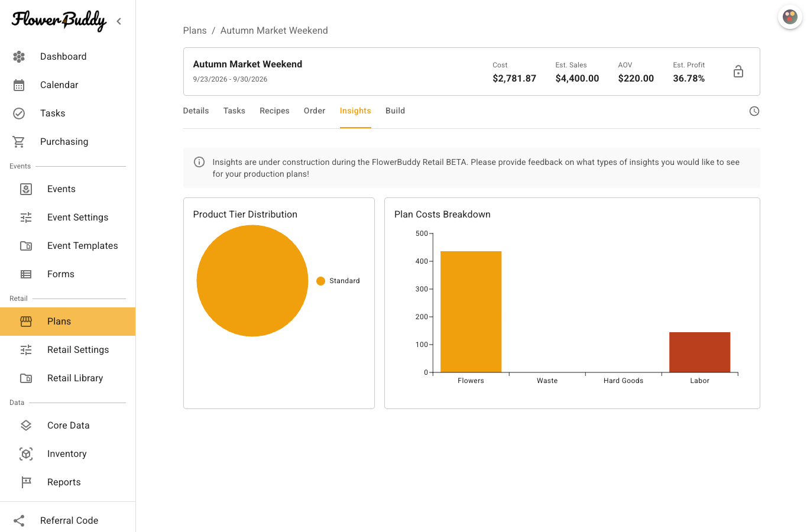Open Referral Code
Viewport: 807px width, 532px height.
(68, 521)
